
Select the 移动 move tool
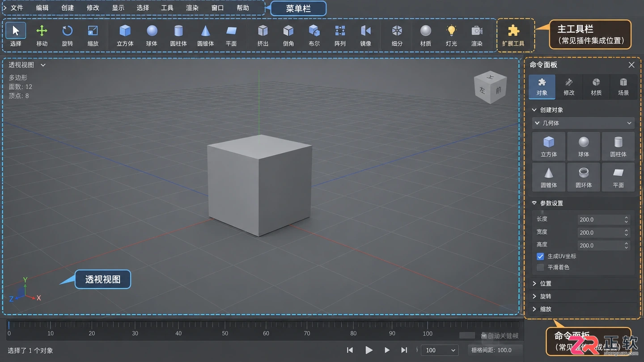[x=42, y=35]
